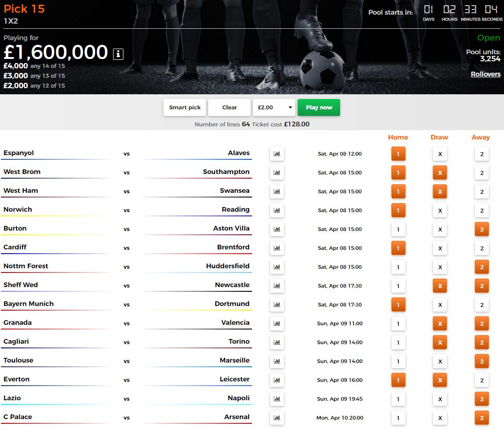This screenshot has height=429, width=504.
Task: Open the stats icon for Espanyol vs Alaves
Action: click(x=277, y=154)
